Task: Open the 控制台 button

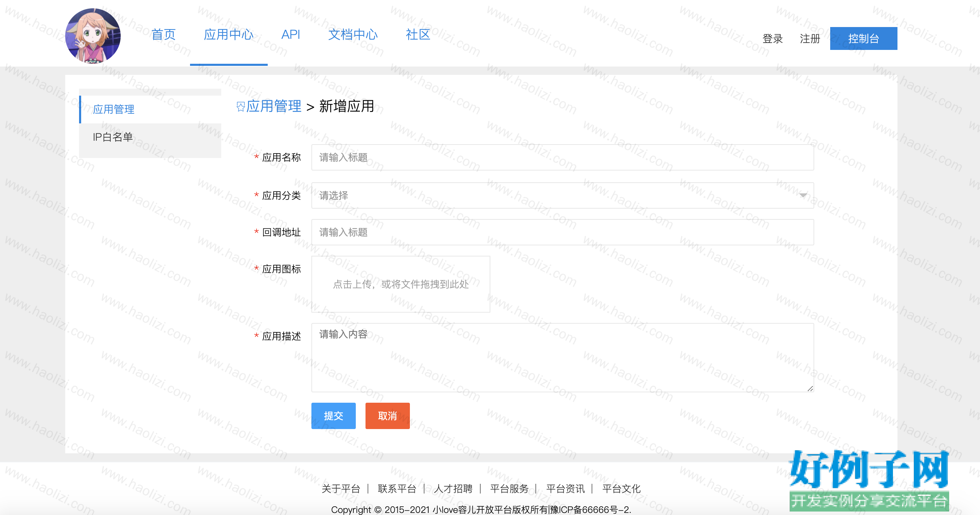Action: pyautogui.click(x=863, y=38)
